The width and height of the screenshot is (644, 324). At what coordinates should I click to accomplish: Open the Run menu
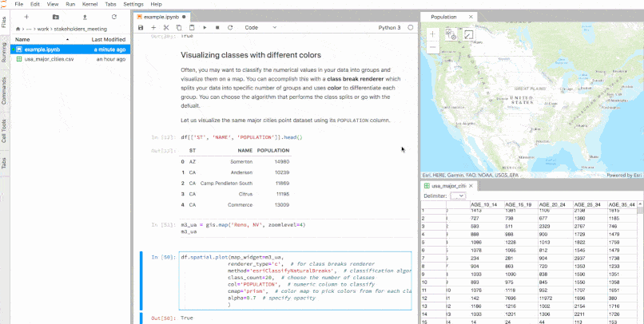(x=70, y=4)
